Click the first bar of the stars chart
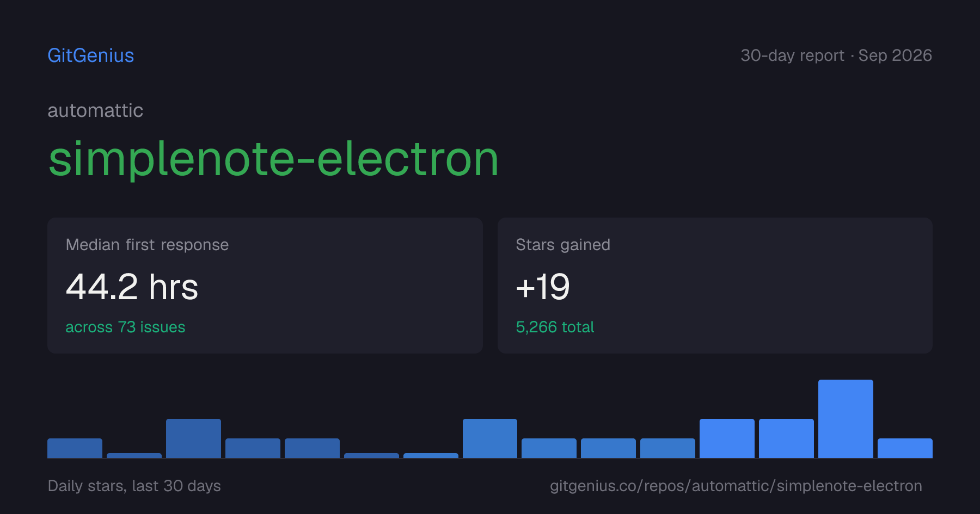This screenshot has height=514, width=980. [x=75, y=448]
